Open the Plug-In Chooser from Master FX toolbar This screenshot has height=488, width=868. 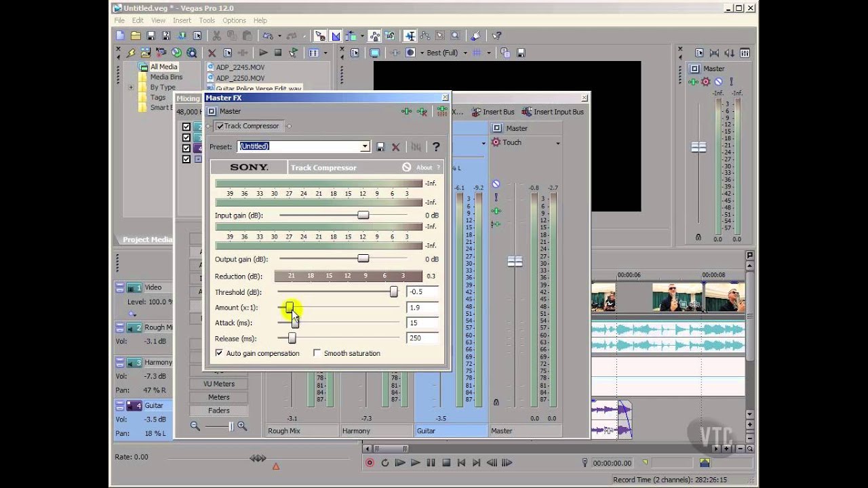(407, 110)
